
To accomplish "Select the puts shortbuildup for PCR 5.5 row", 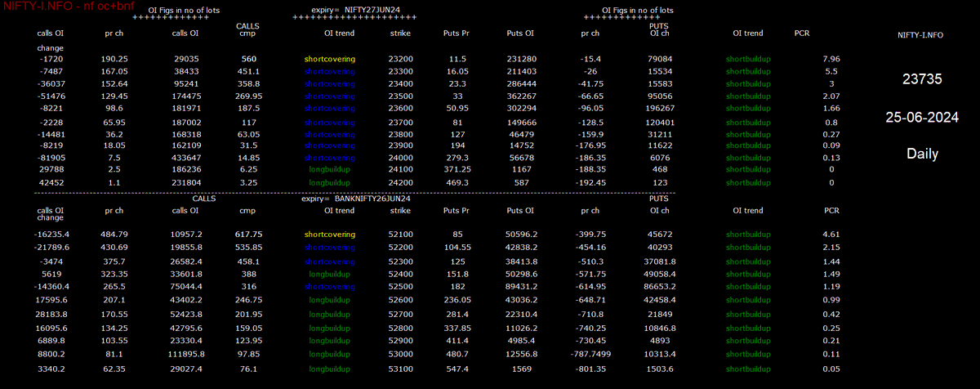I will coord(748,72).
